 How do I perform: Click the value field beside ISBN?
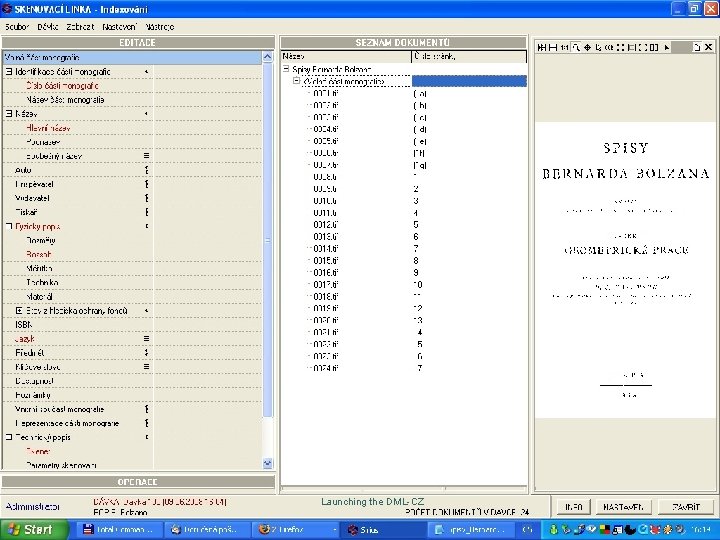tap(207, 324)
